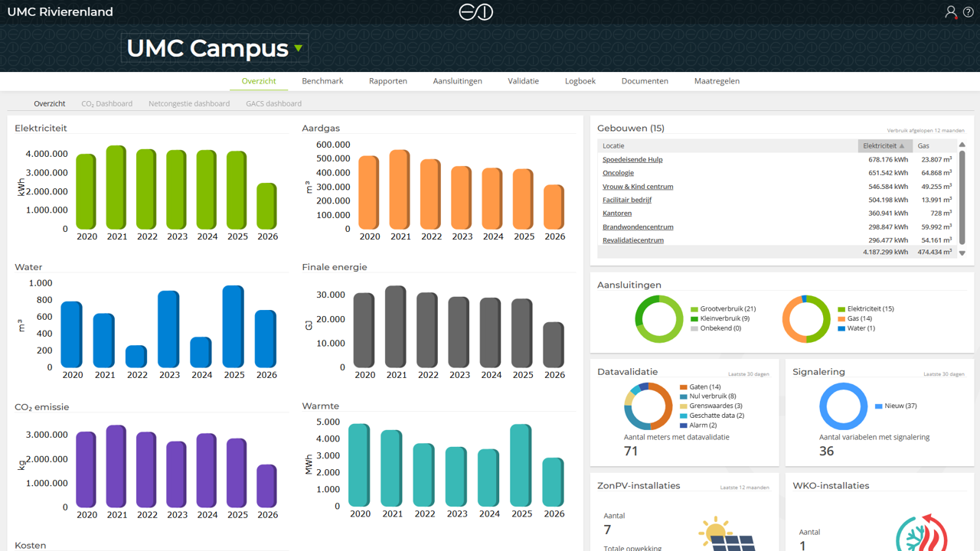Click the 2021 bar in Finale energie chart

[396, 327]
